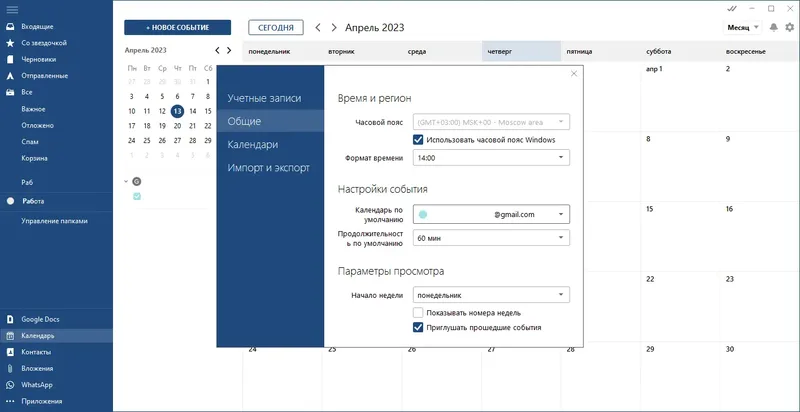
Task: Enable Показывать номера недель checkbox
Action: coord(418,313)
